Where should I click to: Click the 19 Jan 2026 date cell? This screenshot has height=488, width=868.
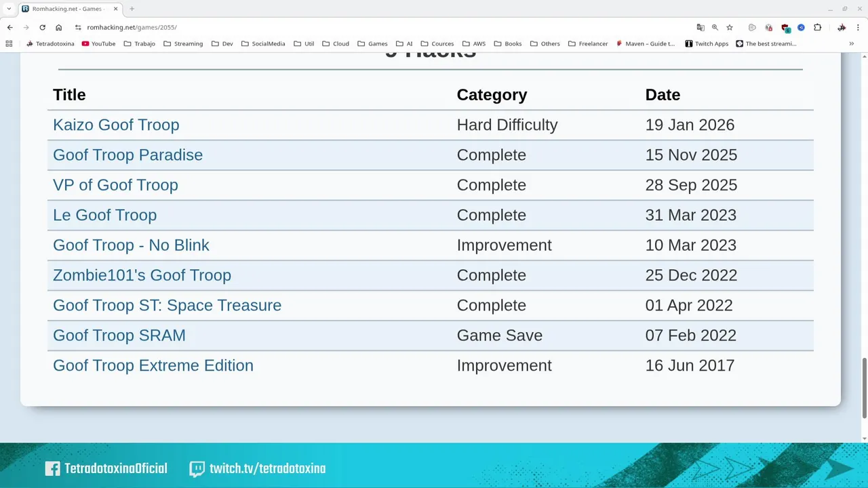(x=690, y=125)
